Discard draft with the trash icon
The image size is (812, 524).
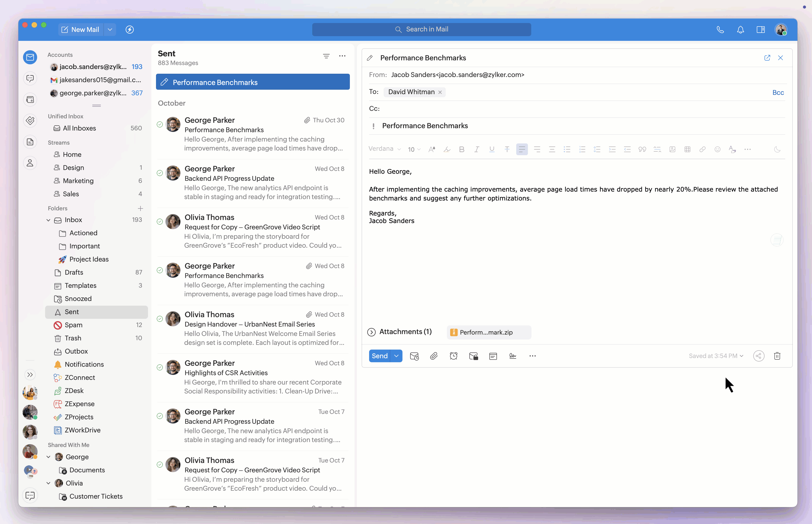pyautogui.click(x=777, y=356)
